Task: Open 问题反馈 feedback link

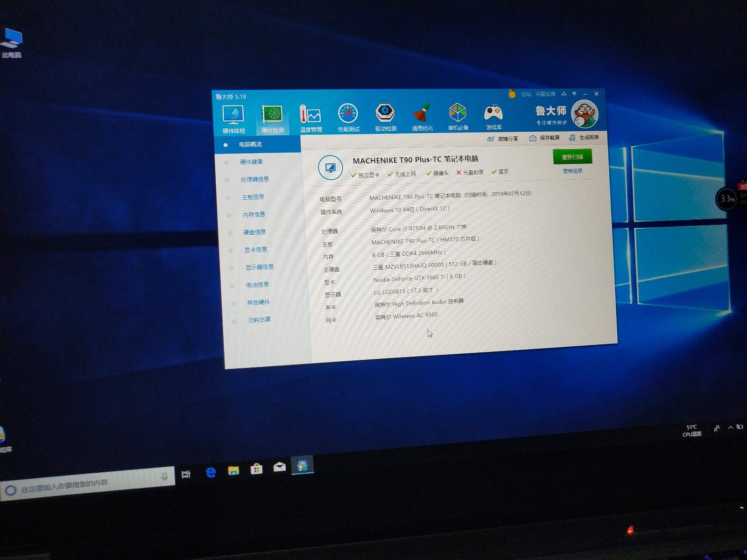Action: point(545,94)
